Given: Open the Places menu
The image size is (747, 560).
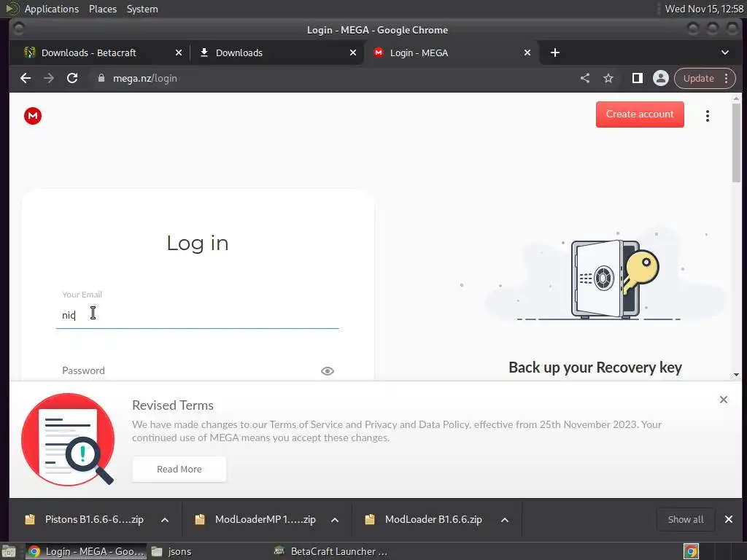Looking at the screenshot, I should click(x=102, y=9).
